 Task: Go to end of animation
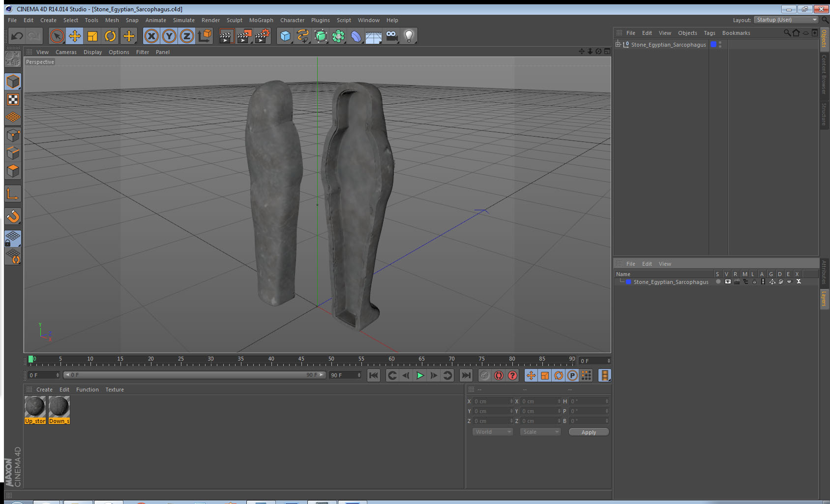(466, 375)
